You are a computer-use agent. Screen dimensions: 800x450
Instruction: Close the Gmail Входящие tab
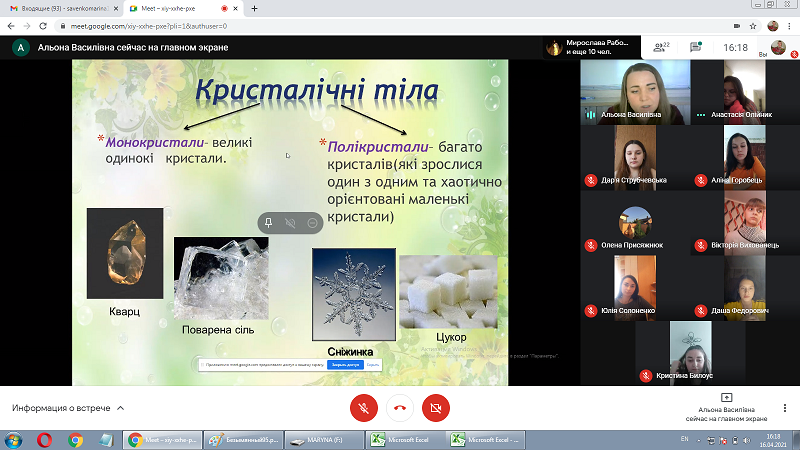[116, 9]
